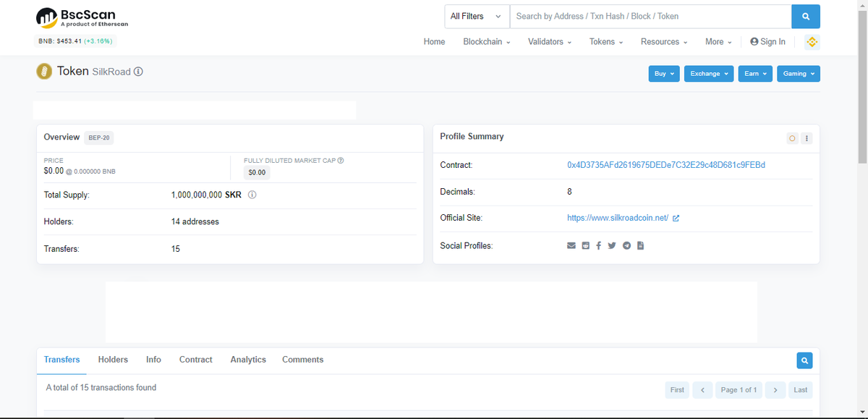
Task: Click the $0.00 market cap value badge
Action: [x=257, y=173]
